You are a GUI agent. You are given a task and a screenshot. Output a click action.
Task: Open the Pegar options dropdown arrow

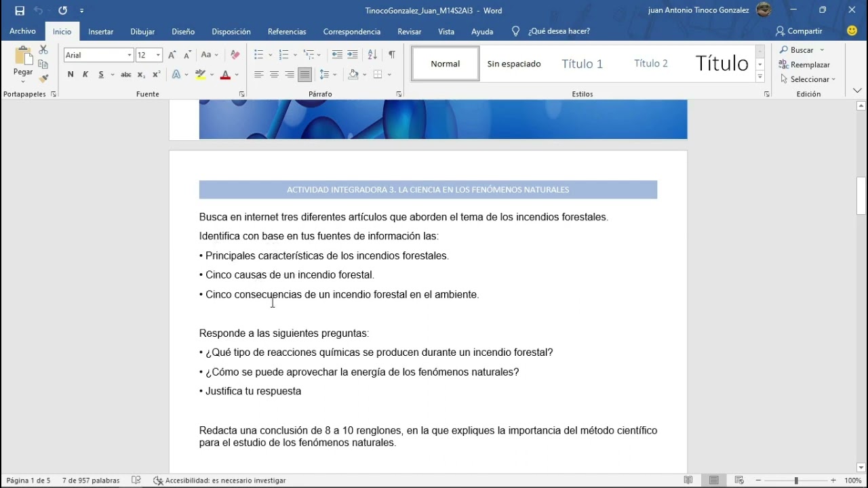pos(23,81)
